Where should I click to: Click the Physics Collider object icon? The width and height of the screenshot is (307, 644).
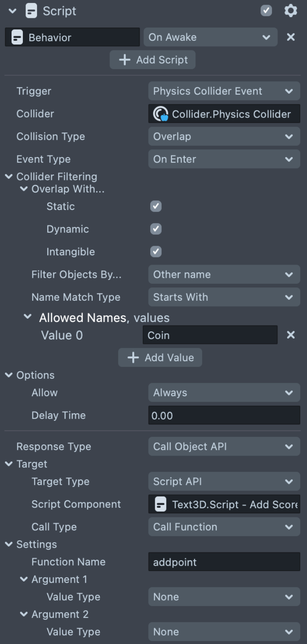tap(161, 114)
